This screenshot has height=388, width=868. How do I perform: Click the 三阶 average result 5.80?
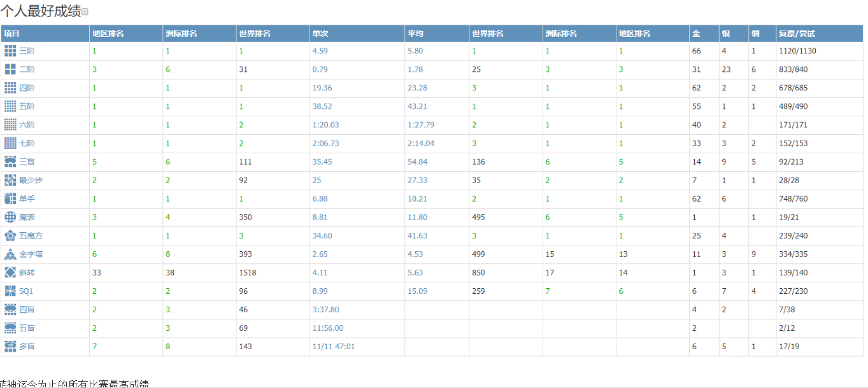coord(415,51)
